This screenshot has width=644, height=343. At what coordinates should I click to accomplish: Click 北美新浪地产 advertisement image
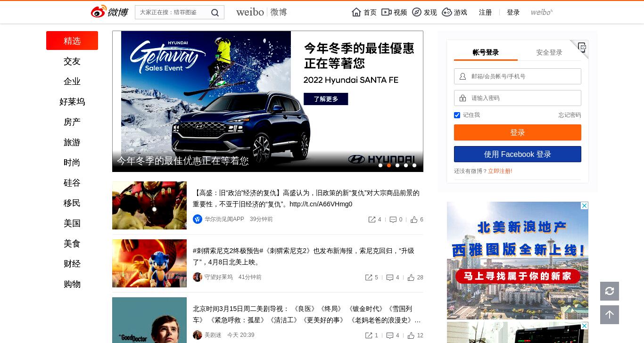(518, 261)
